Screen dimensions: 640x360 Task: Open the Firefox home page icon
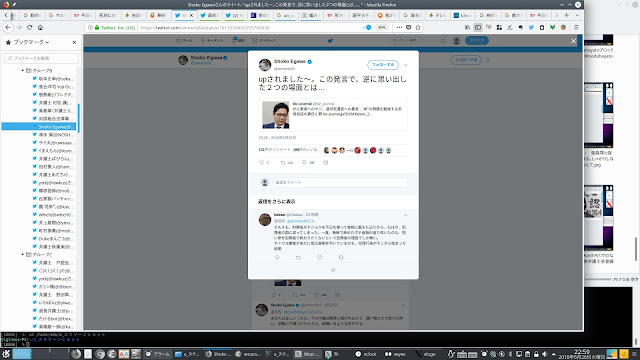(x=40, y=27)
